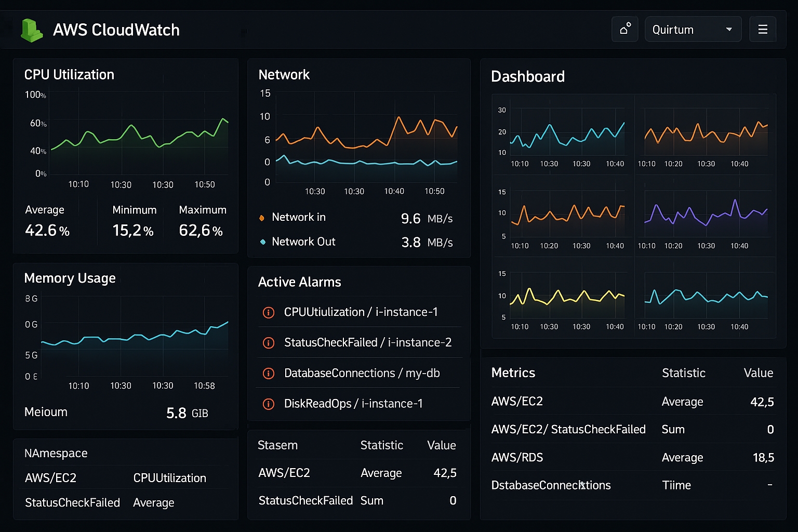The width and height of the screenshot is (798, 532).
Task: Open the home notification icon button
Action: click(x=625, y=29)
